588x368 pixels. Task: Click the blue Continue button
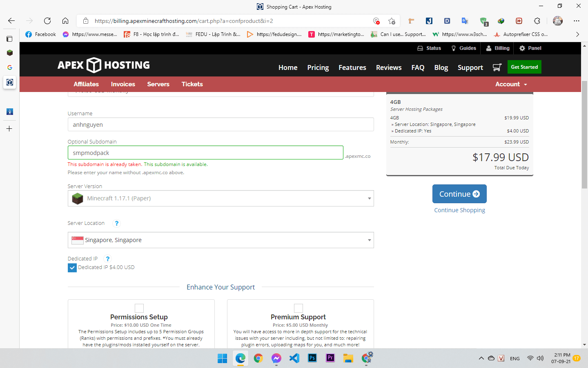click(459, 194)
